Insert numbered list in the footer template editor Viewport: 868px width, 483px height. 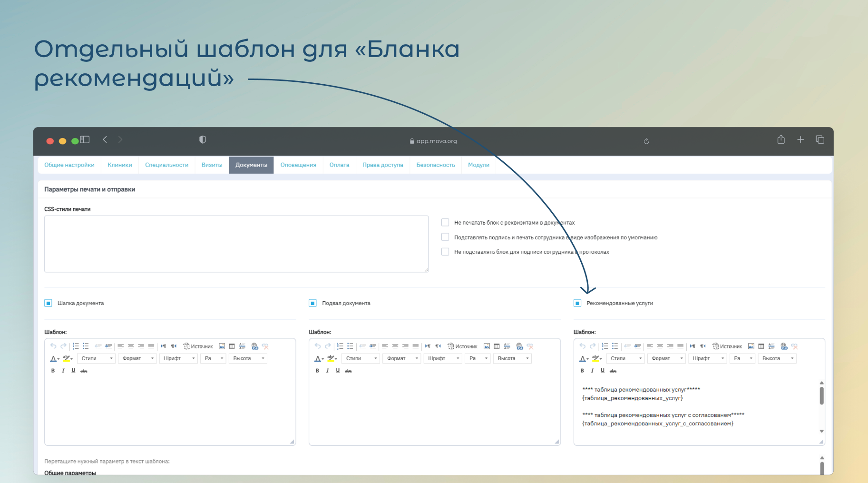[340, 346]
